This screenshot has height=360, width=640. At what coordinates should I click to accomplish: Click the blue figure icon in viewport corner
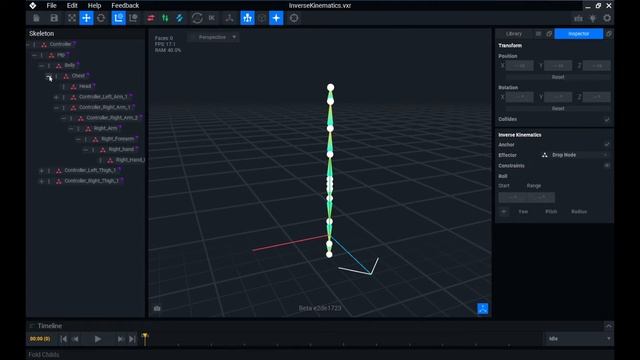click(x=482, y=309)
